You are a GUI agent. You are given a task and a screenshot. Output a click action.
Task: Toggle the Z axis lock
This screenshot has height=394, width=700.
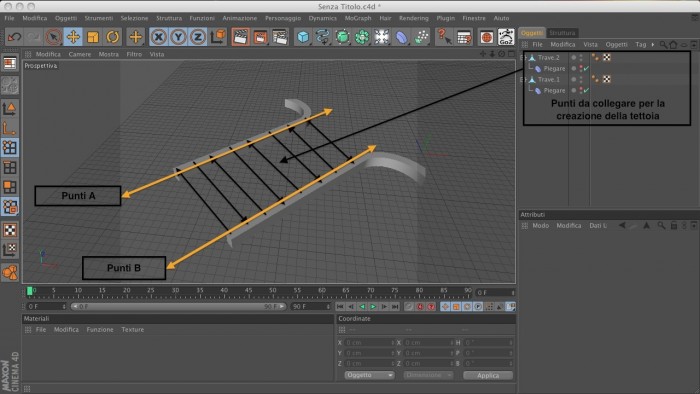click(198, 37)
